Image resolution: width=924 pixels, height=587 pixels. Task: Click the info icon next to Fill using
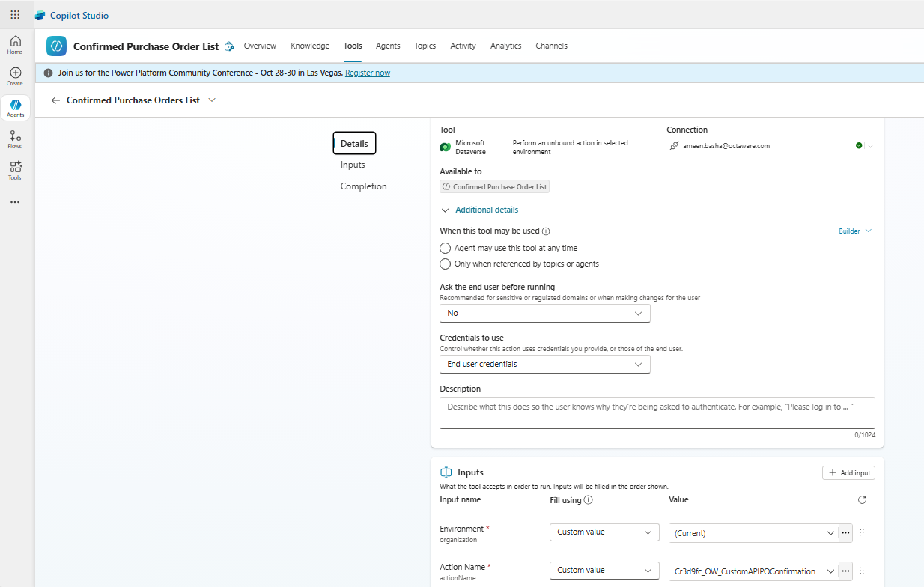tap(589, 500)
